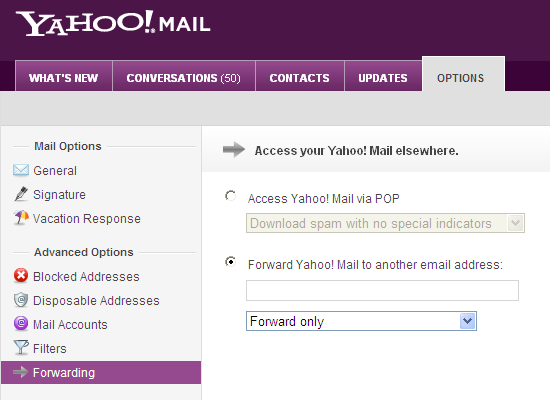Open the Vacation Response settings link
Image resolution: width=550 pixels, height=400 pixels.
click(x=87, y=219)
